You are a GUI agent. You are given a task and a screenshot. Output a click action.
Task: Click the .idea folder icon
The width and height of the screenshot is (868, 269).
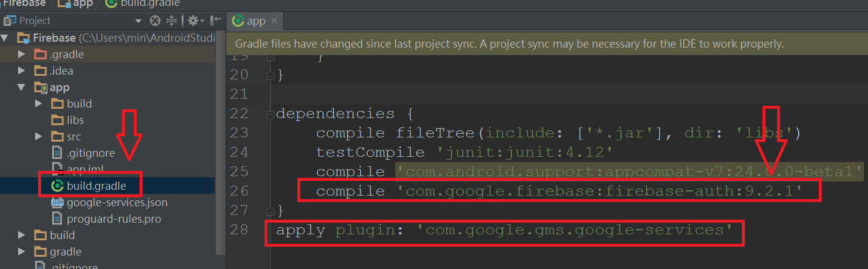click(x=40, y=71)
